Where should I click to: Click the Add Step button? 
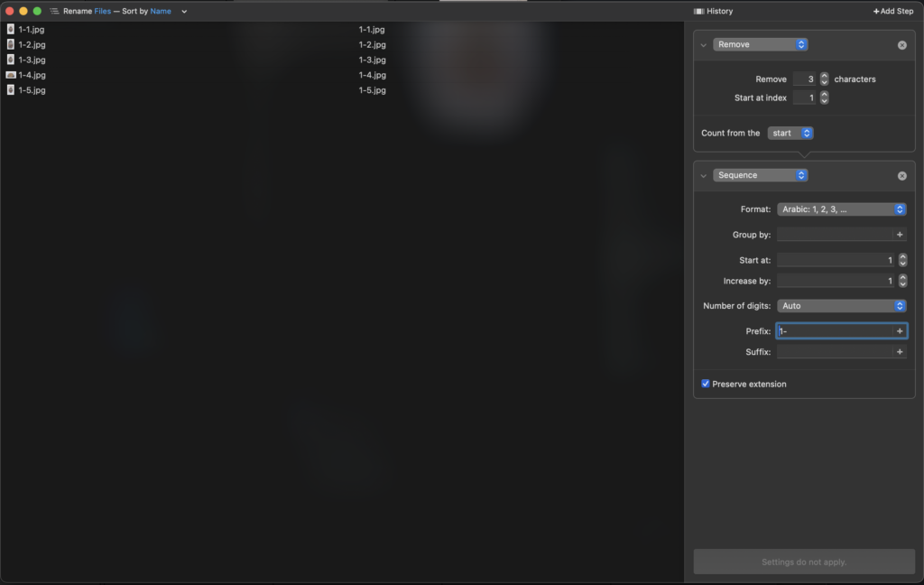(893, 11)
